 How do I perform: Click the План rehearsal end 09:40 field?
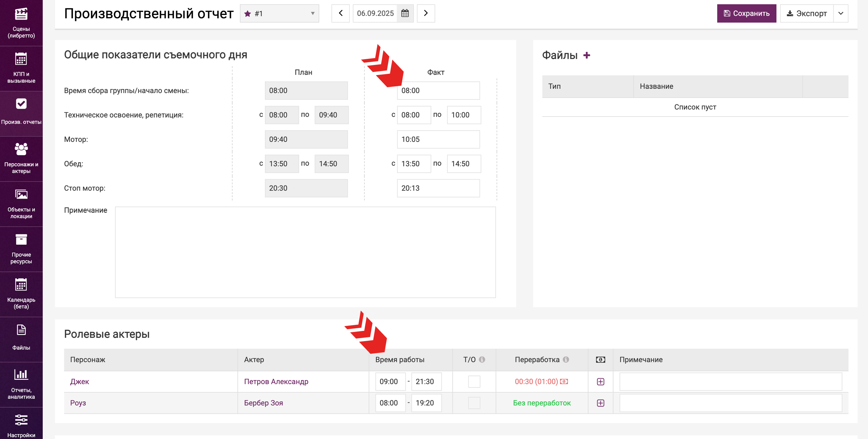tap(331, 115)
